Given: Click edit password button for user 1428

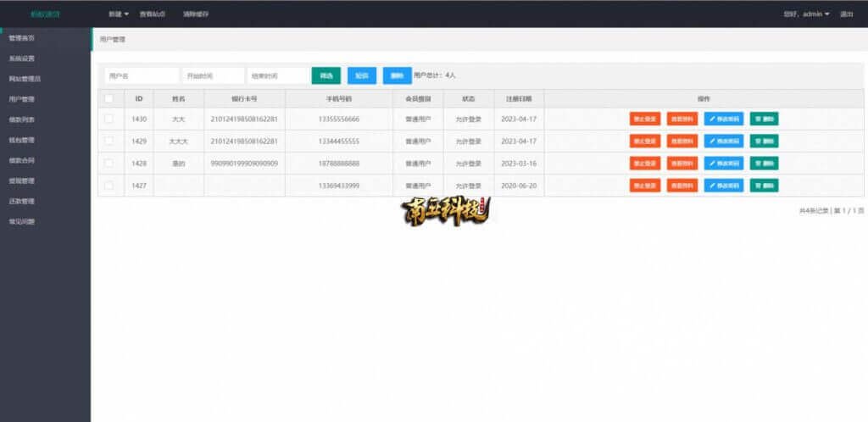Looking at the screenshot, I should click(723, 164).
